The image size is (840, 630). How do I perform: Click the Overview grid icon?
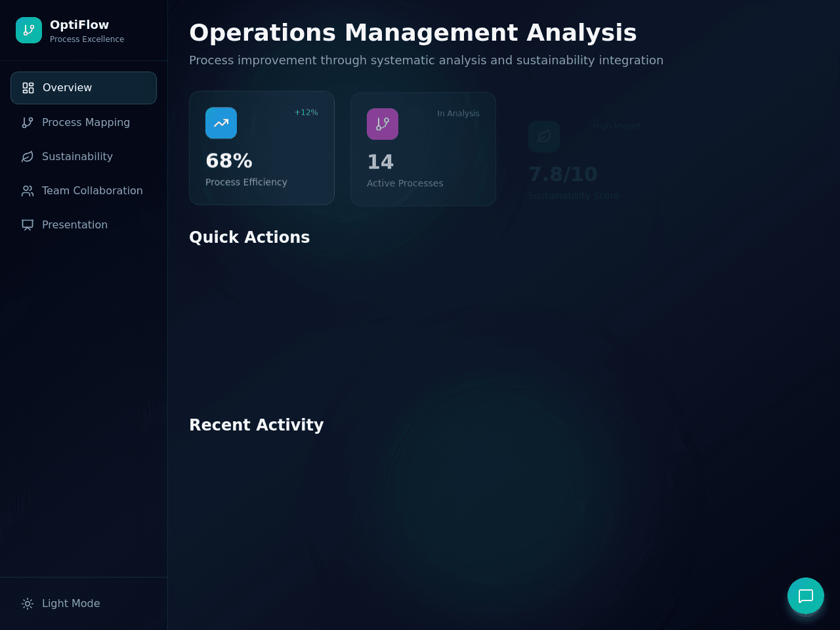pyautogui.click(x=28, y=88)
